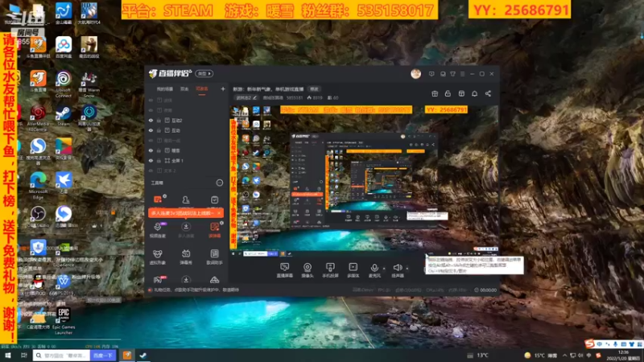Open the person-shaped toolbox icon
644x362 pixels.
[186, 200]
